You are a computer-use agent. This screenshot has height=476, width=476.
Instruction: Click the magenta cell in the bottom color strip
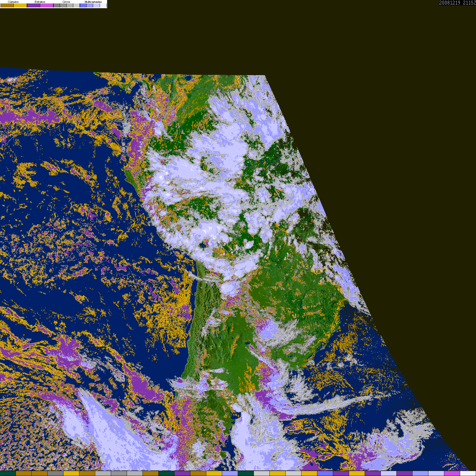tap(452, 473)
